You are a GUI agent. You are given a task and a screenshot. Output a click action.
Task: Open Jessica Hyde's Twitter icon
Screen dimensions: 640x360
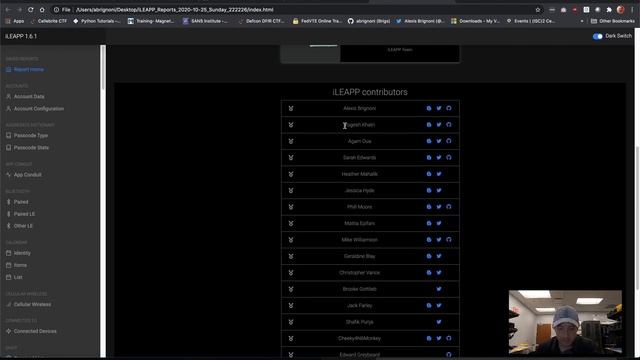pos(439,191)
